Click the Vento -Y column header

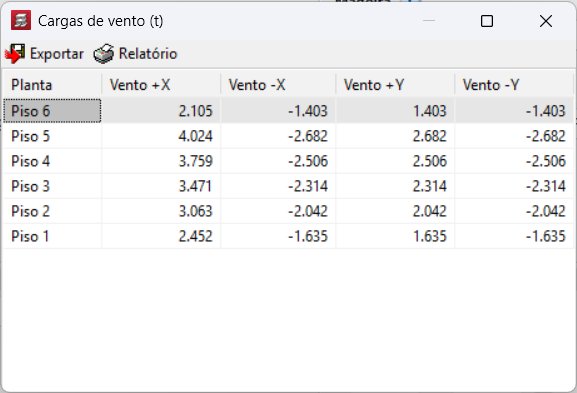(x=514, y=85)
